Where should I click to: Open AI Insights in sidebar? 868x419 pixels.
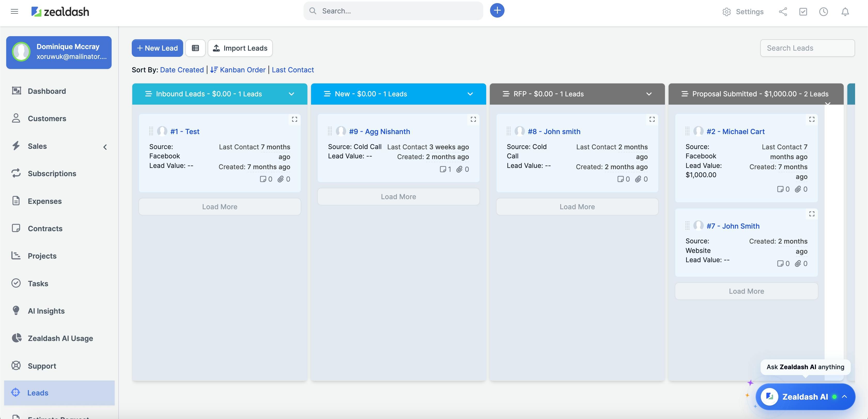pos(59,311)
